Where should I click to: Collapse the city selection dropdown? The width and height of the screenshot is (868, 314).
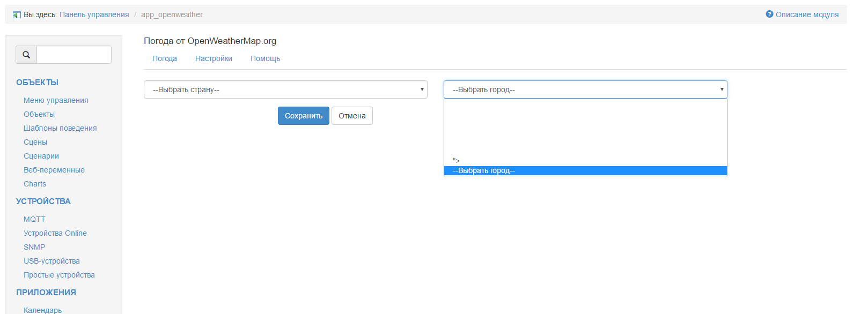(585, 89)
